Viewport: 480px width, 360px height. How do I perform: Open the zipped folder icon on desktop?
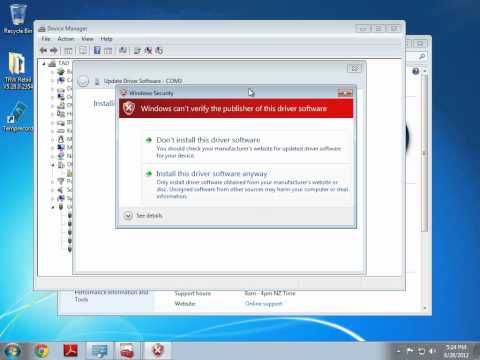[17, 70]
